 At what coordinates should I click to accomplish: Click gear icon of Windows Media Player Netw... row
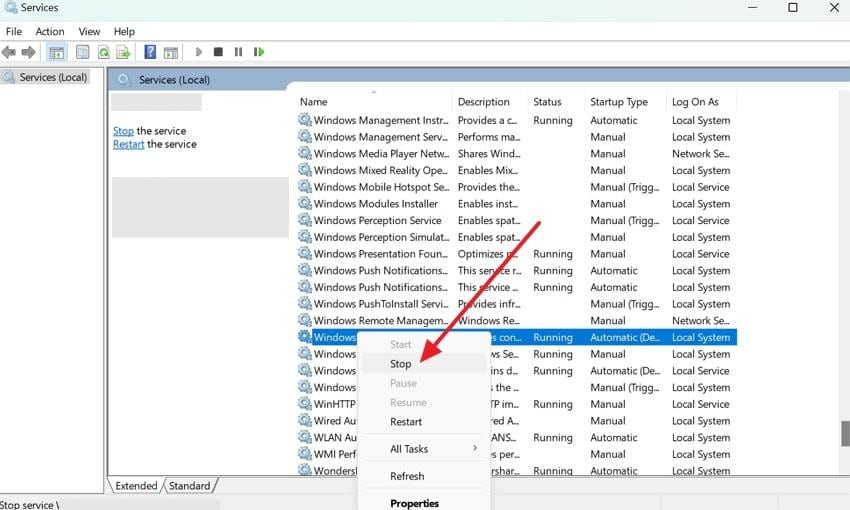coord(305,153)
